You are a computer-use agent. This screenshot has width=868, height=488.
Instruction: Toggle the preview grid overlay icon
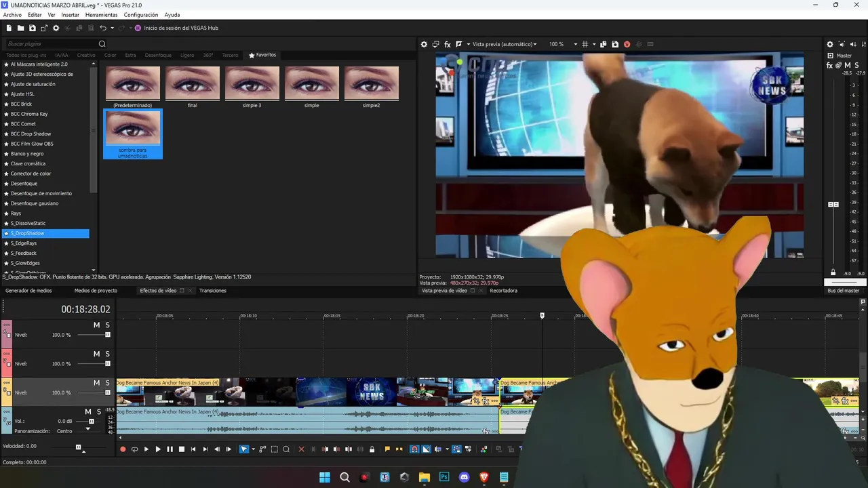coord(585,44)
